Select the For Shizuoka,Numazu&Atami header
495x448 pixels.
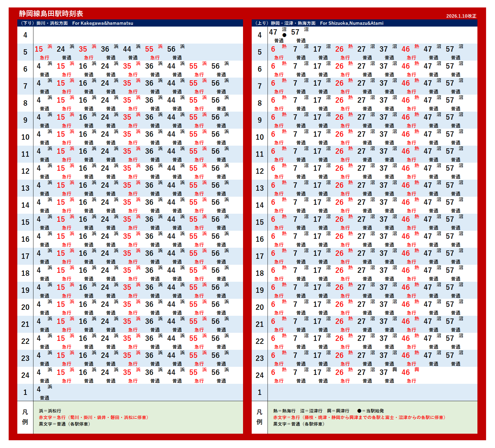point(351,23)
